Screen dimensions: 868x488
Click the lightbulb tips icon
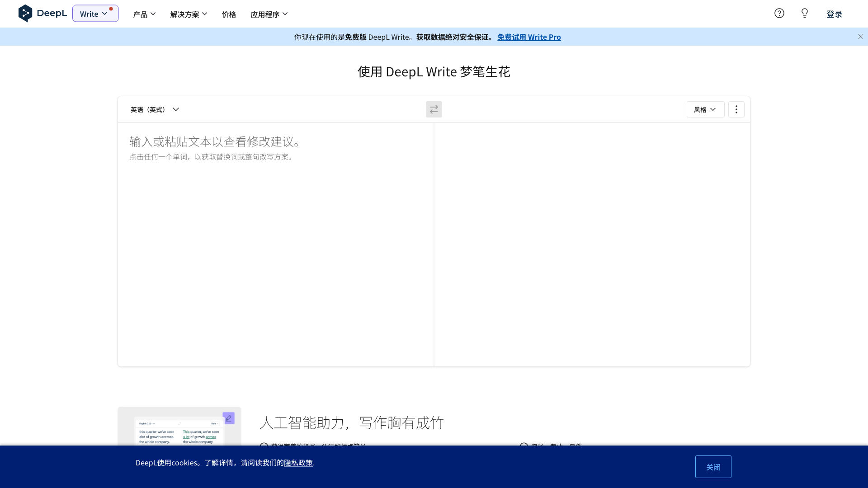(804, 13)
